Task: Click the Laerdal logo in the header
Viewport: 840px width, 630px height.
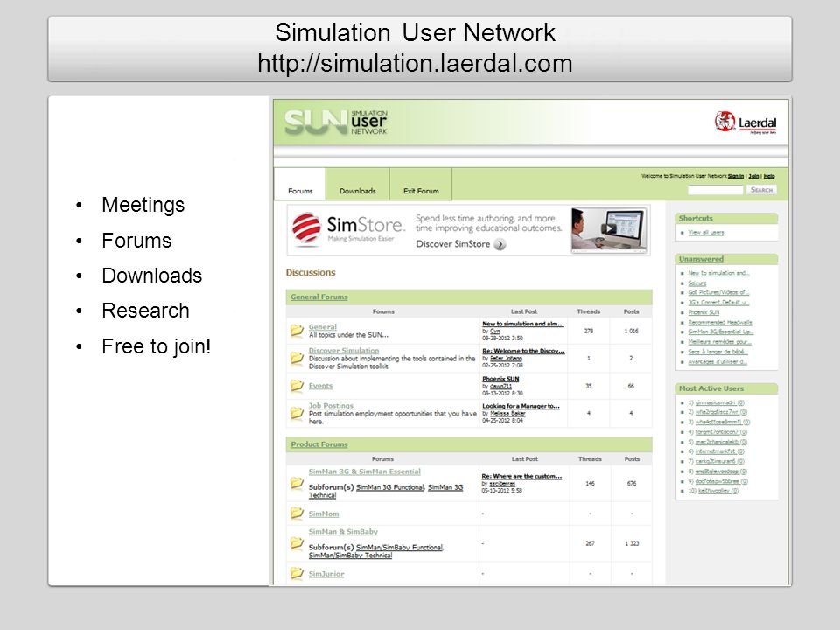Action: pos(745,122)
